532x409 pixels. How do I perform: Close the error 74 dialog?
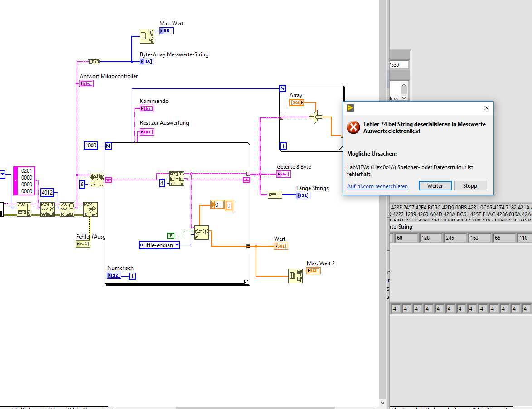pyautogui.click(x=487, y=108)
